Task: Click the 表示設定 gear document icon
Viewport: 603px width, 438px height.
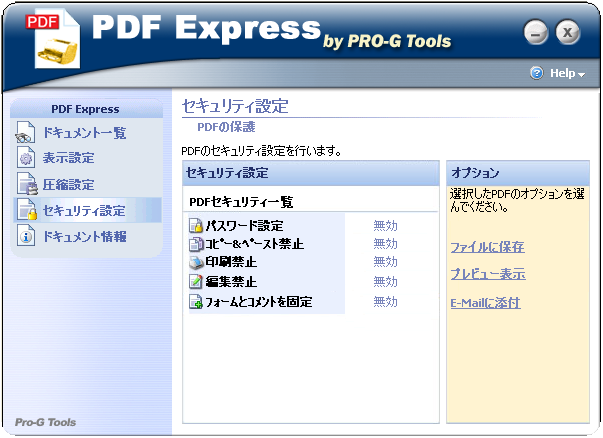Action: 26,158
